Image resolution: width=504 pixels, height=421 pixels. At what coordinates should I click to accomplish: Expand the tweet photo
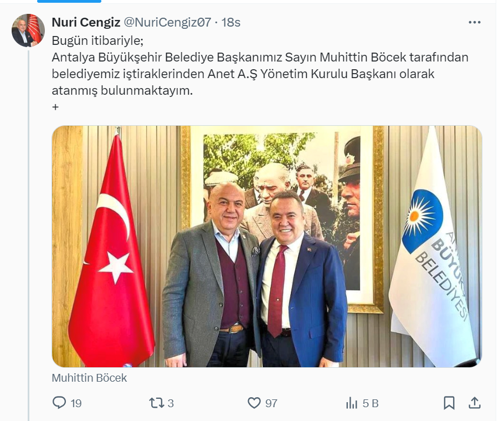(x=267, y=247)
